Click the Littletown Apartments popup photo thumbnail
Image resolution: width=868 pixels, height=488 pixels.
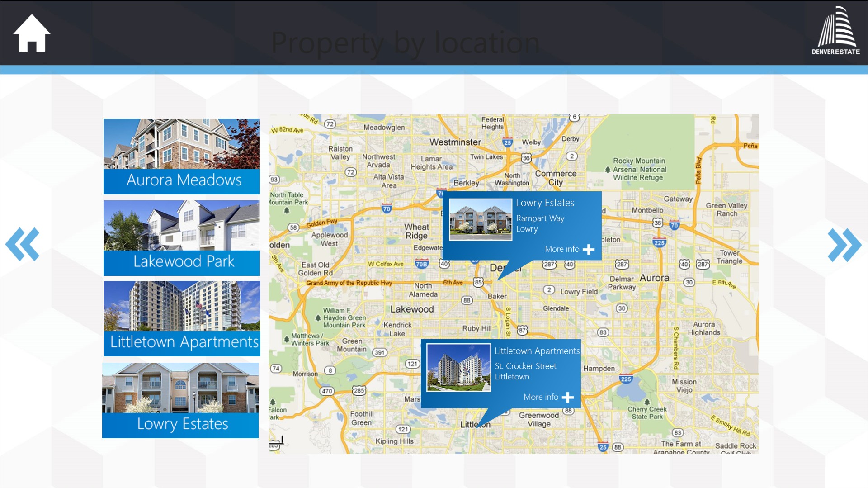[x=458, y=367]
